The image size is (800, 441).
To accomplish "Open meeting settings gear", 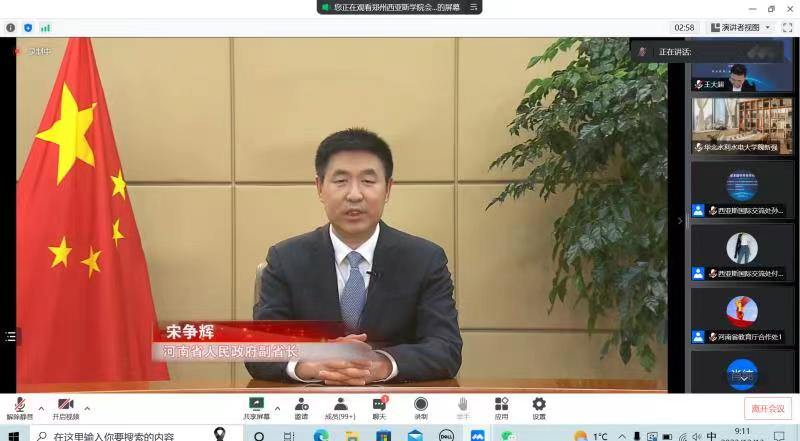I will click(x=539, y=406).
